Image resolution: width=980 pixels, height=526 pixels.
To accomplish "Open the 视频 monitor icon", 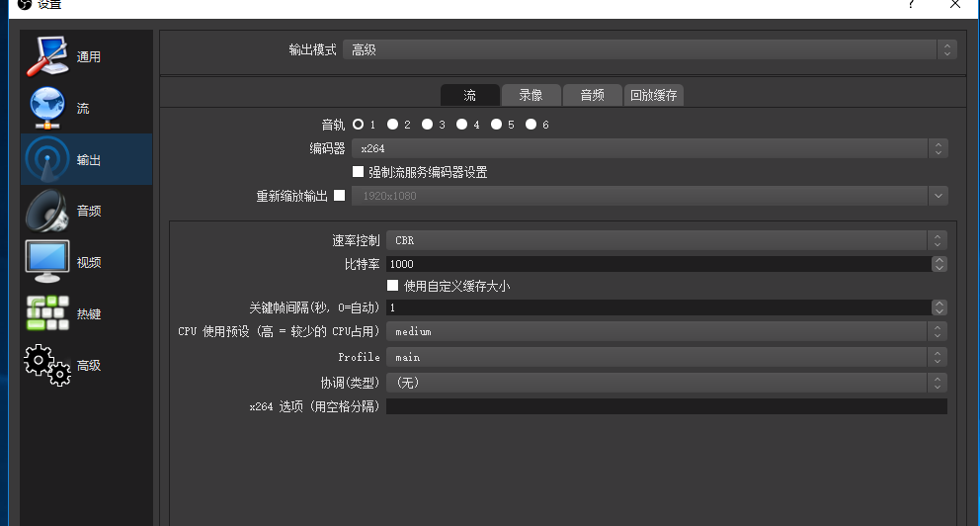I will click(x=47, y=262).
